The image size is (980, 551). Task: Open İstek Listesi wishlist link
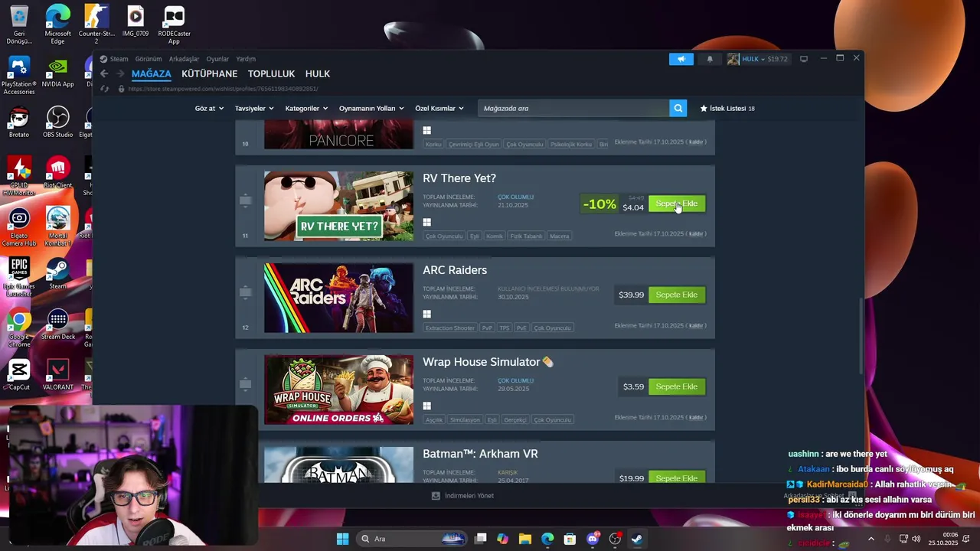(727, 109)
